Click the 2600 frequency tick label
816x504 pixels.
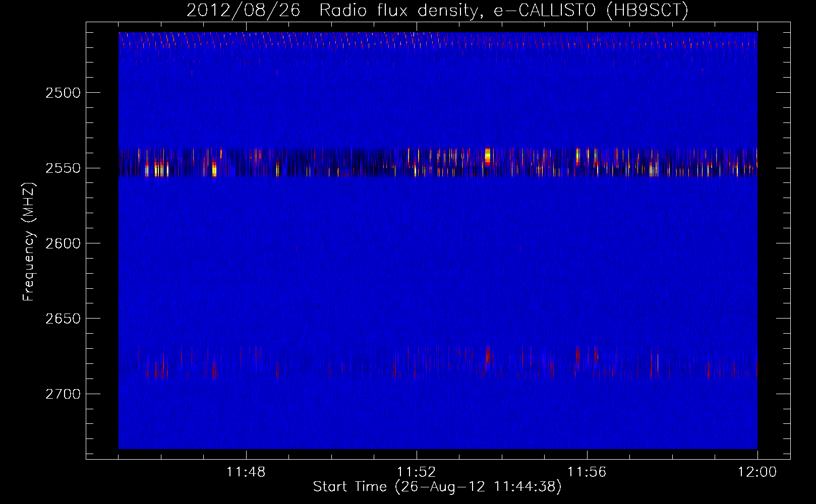[63, 243]
